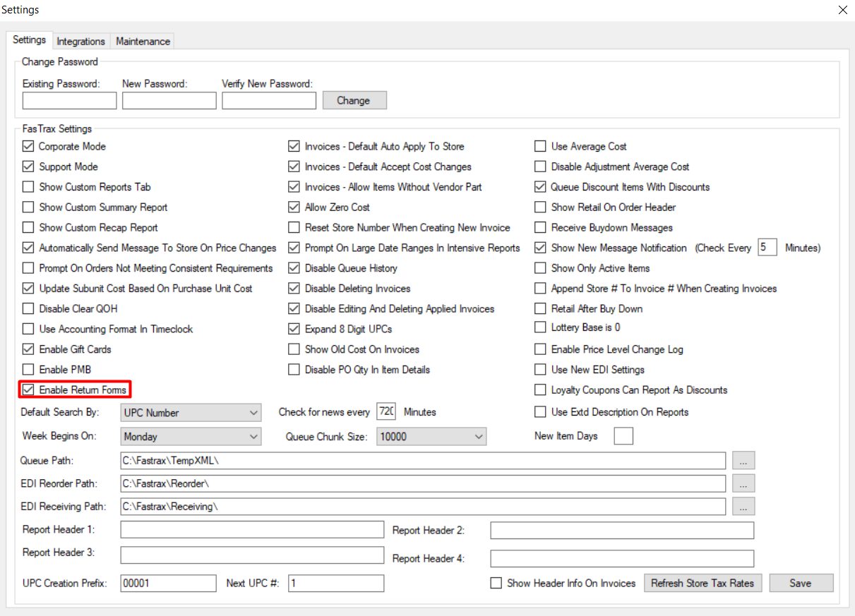Click the Verify New Password field

[x=269, y=101]
